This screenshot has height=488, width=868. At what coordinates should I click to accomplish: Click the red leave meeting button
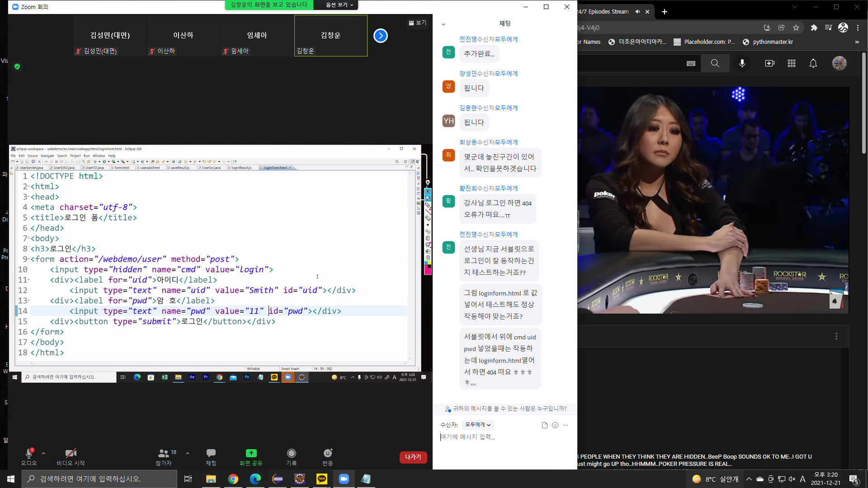coord(413,457)
